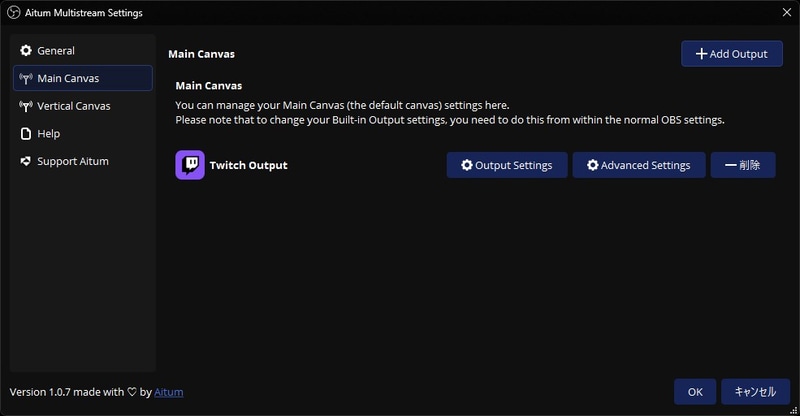
Task: Add a new output
Action: (732, 54)
